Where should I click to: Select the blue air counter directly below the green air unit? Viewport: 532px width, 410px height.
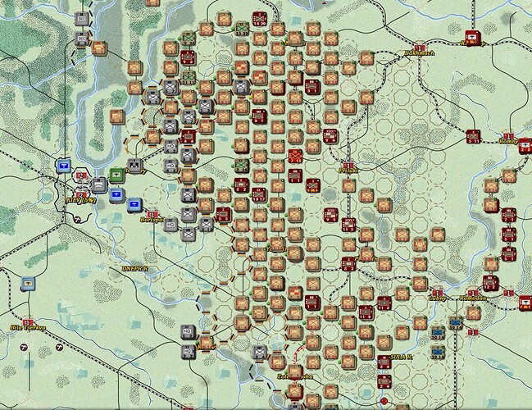pos(117,196)
